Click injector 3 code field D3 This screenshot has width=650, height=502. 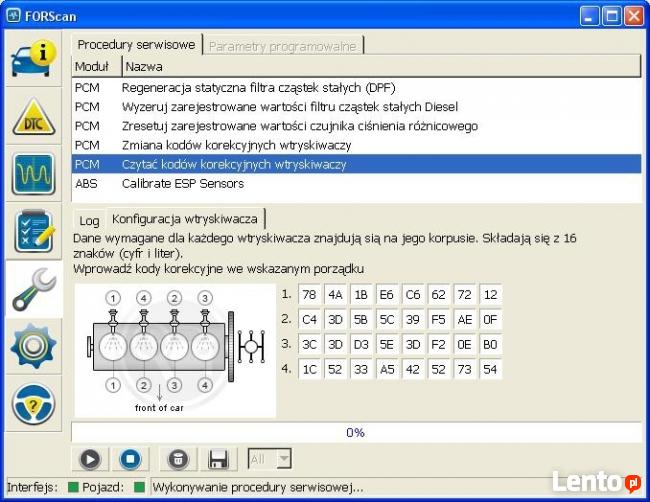tap(361, 344)
